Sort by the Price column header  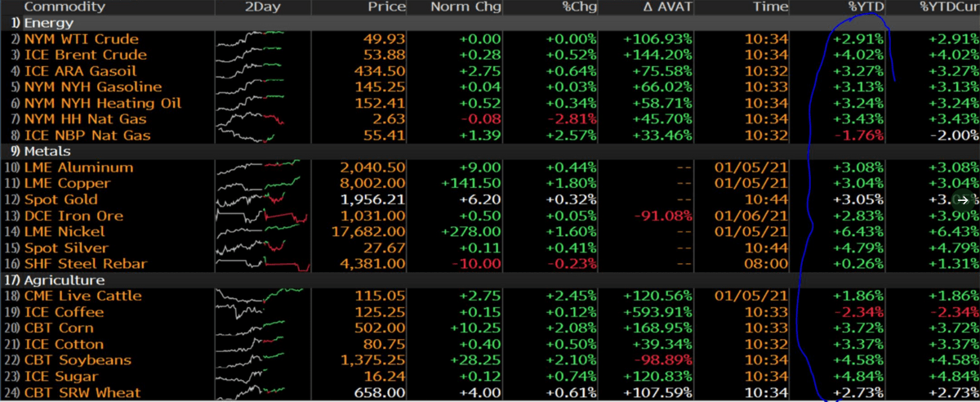tap(386, 7)
